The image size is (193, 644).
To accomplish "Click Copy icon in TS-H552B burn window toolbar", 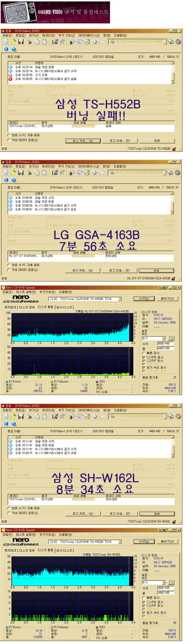I will click(x=37, y=42).
